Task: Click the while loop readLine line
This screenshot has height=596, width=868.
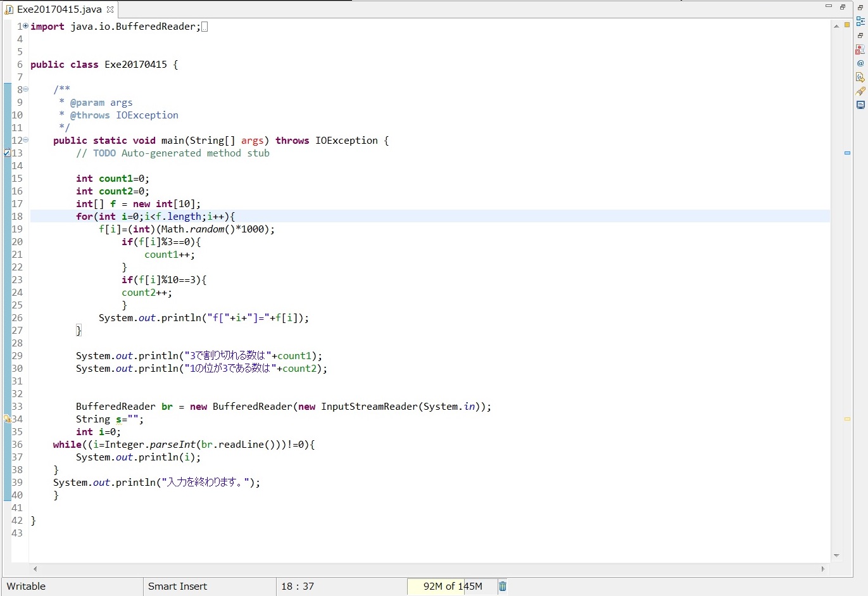Action: coord(184,445)
